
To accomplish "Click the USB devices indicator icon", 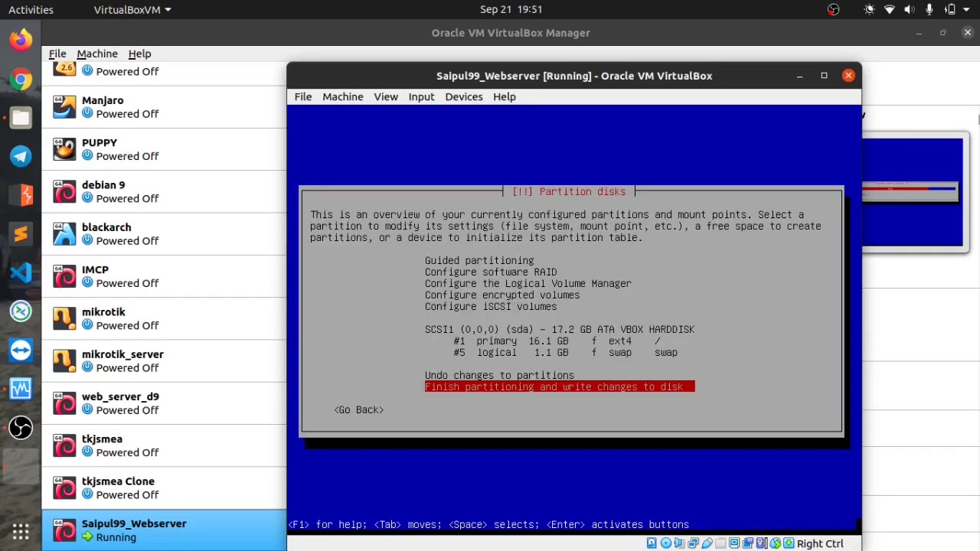I will [x=707, y=543].
